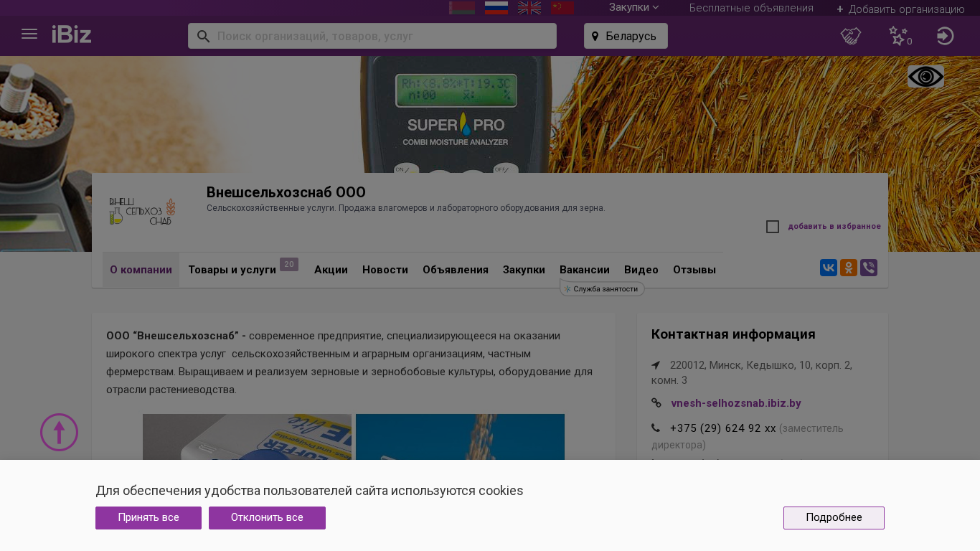The width and height of the screenshot is (980, 551).
Task: Click the location arrow icon by address
Action: tap(656, 365)
